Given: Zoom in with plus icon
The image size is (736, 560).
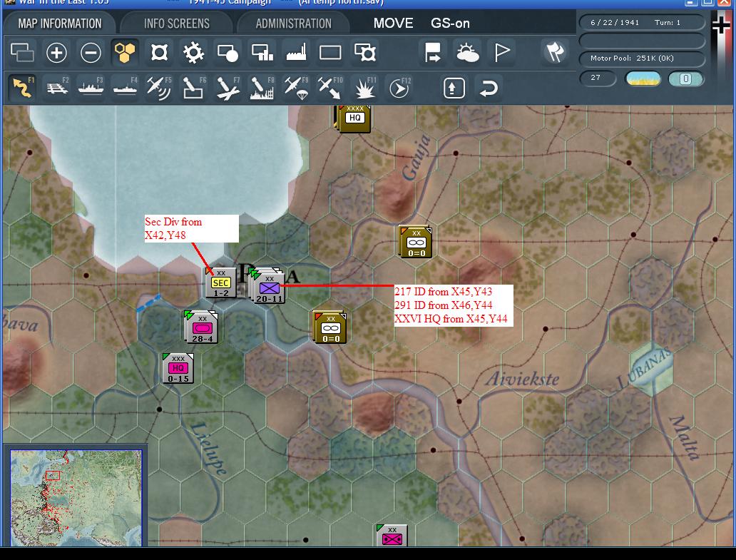Looking at the screenshot, I should 56,52.
